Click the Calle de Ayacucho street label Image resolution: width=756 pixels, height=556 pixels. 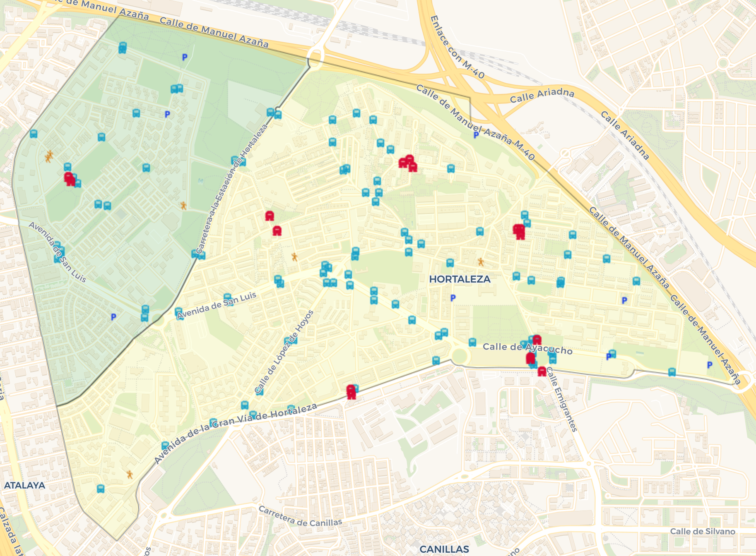coord(527,349)
